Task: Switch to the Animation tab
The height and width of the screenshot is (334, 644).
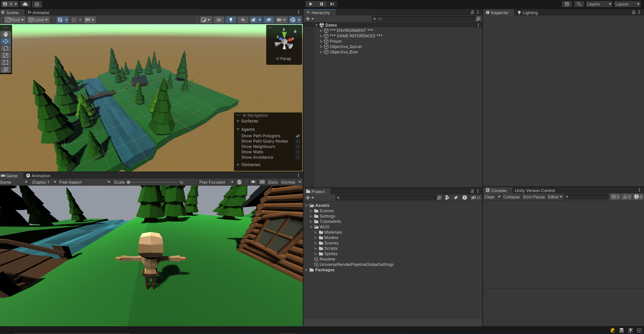Action: tap(38, 176)
